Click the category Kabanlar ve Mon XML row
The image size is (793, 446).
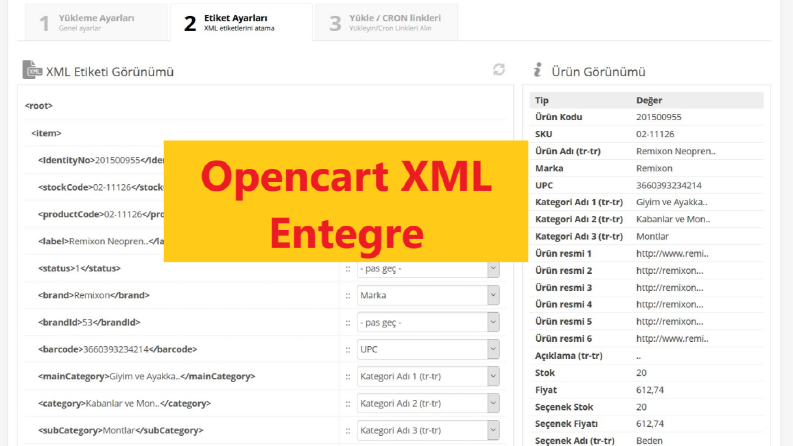click(124, 404)
